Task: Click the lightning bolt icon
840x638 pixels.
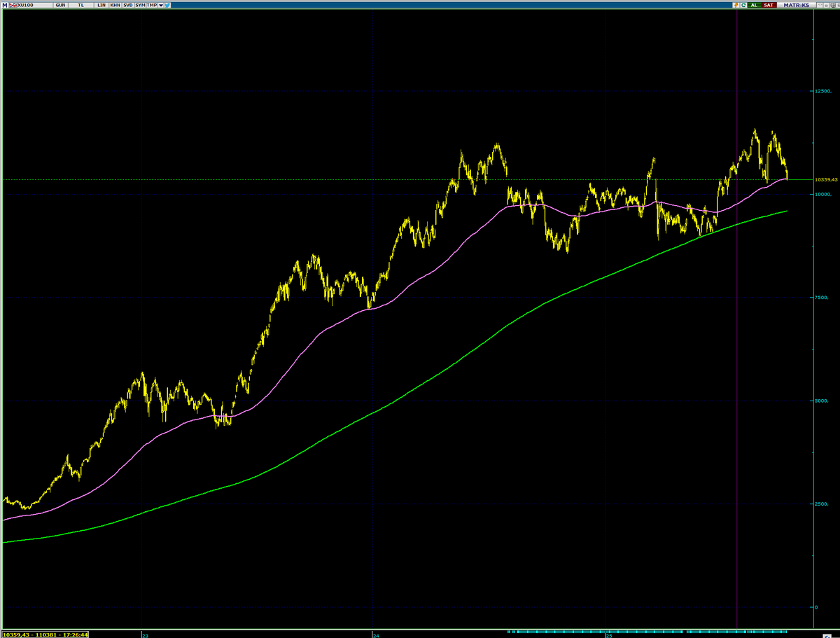Action: click(736, 5)
